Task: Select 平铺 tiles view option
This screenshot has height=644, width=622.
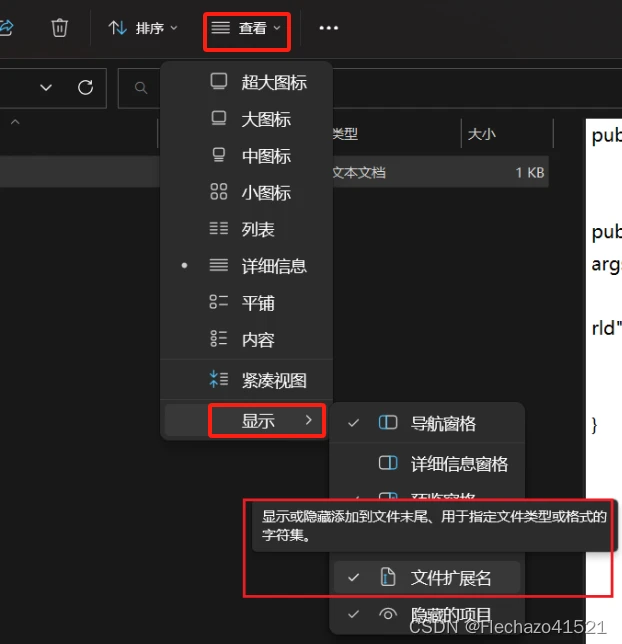Action: [x=246, y=303]
